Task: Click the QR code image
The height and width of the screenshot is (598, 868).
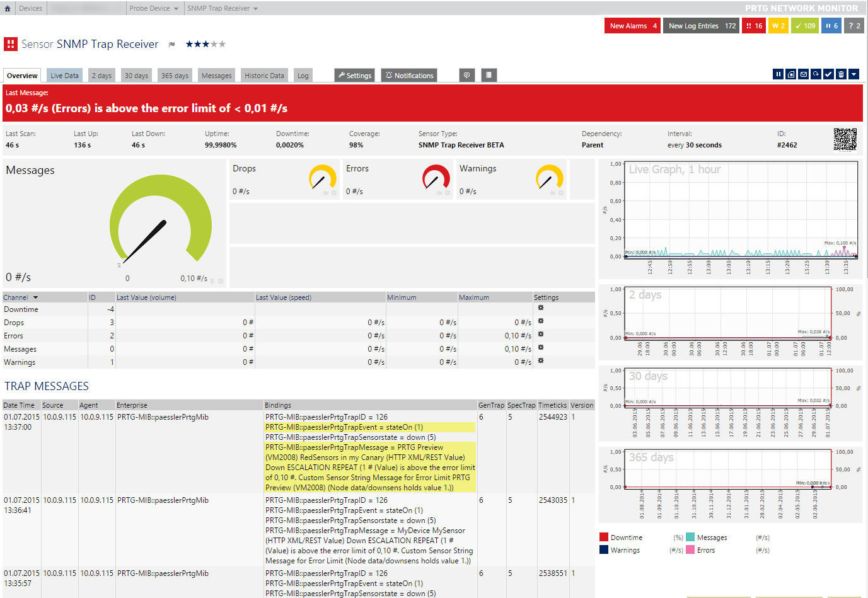Action: pyautogui.click(x=845, y=140)
